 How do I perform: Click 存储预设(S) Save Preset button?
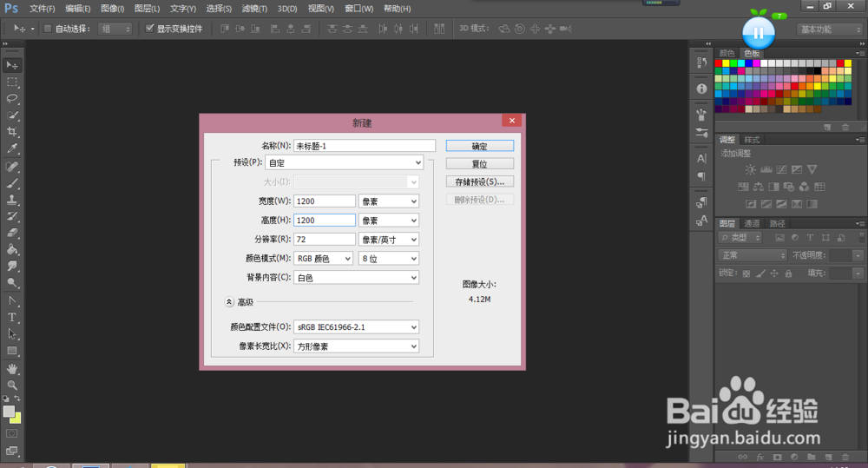(480, 181)
